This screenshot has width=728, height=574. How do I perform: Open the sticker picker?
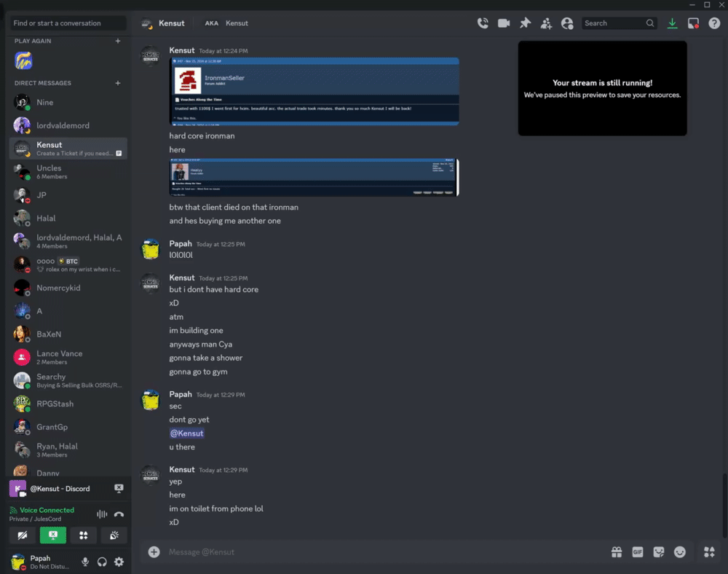point(658,551)
